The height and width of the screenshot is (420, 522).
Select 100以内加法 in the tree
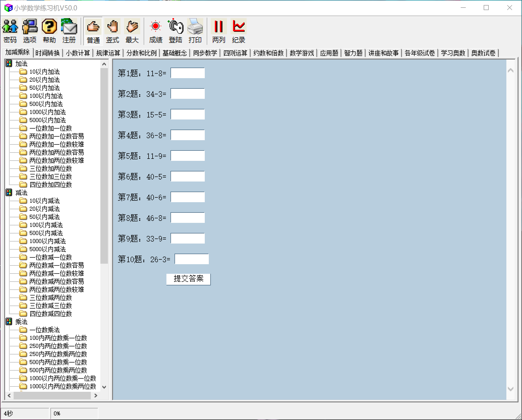pos(46,96)
